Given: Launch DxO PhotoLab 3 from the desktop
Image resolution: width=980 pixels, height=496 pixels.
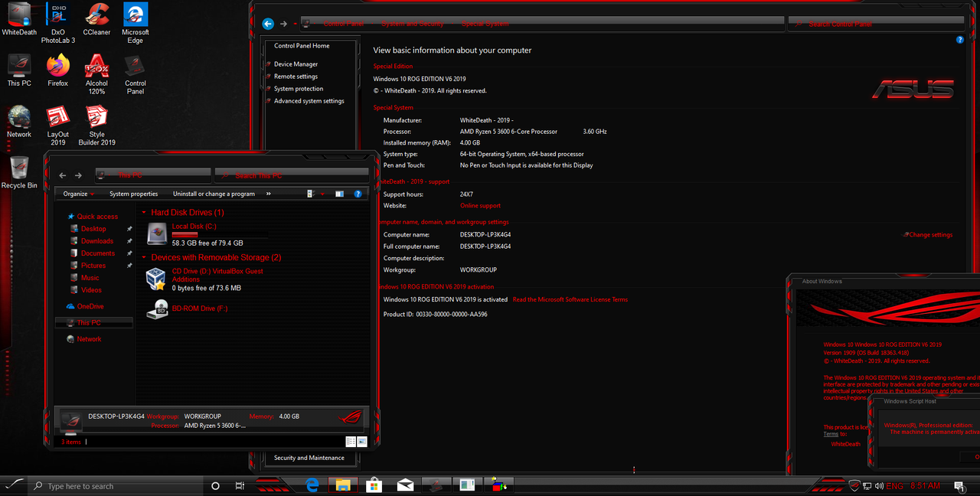Looking at the screenshot, I should tap(58, 22).
